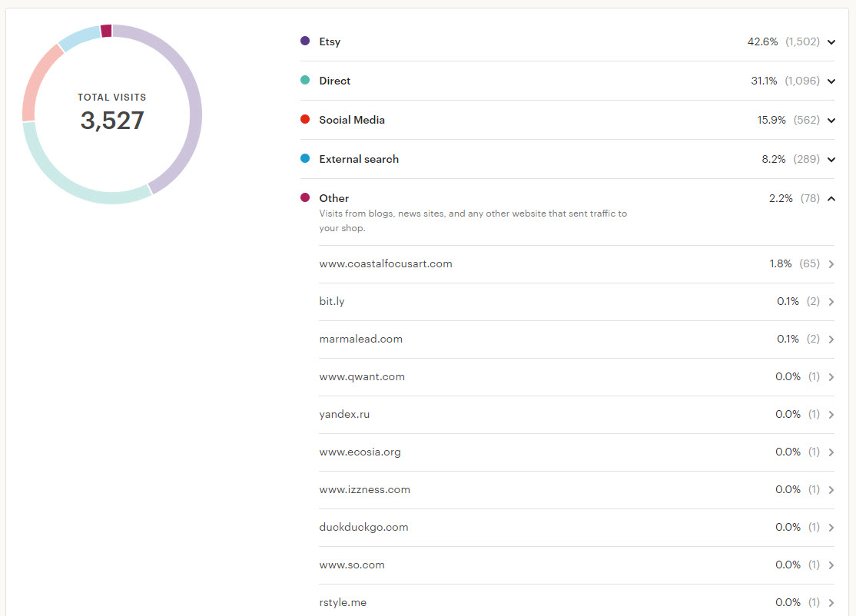Click the www.so.com chevron icon

click(831, 565)
